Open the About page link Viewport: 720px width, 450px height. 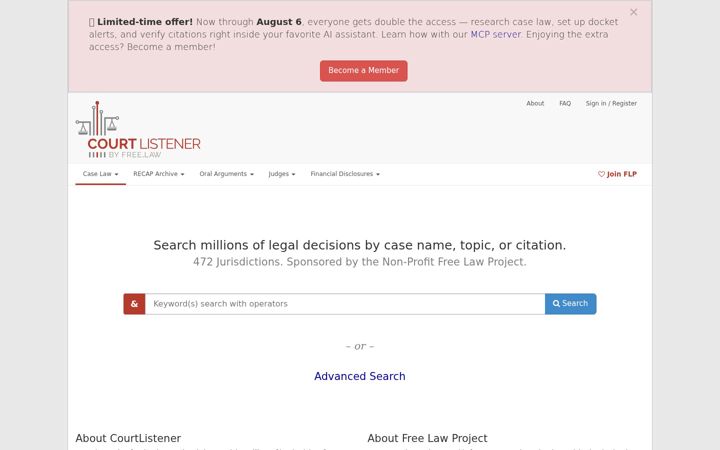pos(535,103)
